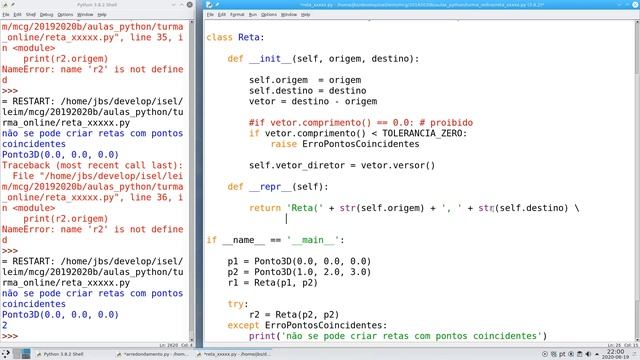This screenshot has width=640, height=360.
Task: Click the Python Shell vertical scrollbar
Action: [x=191, y=180]
